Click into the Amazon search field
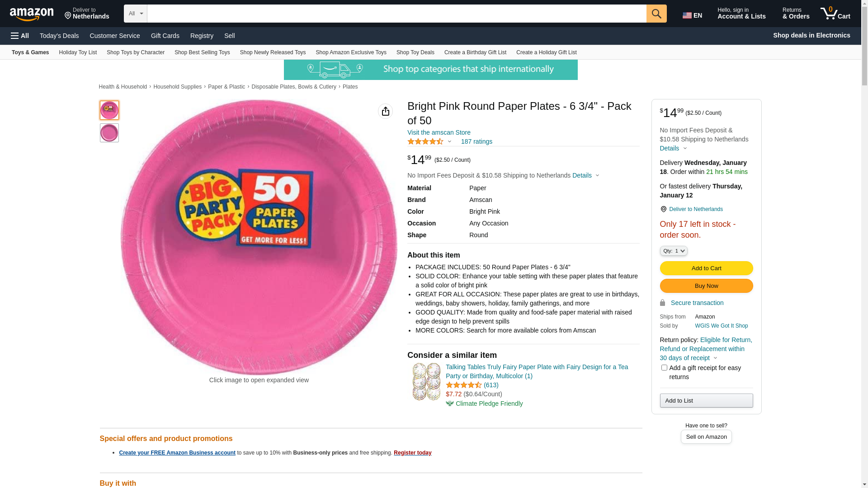Screen dimensions: 868x488 [396, 14]
